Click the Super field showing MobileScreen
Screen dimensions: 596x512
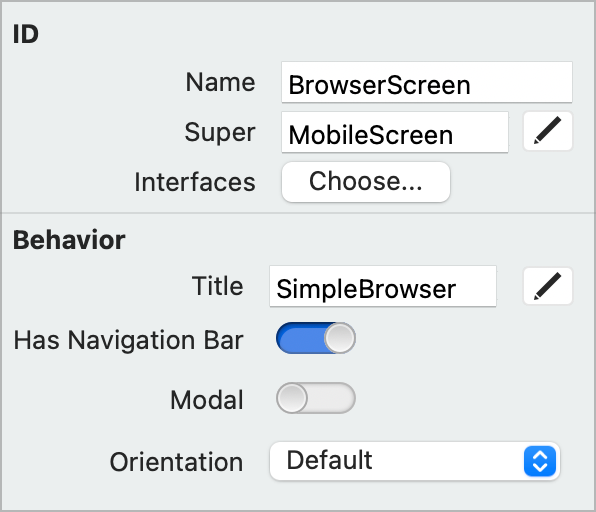pos(395,132)
